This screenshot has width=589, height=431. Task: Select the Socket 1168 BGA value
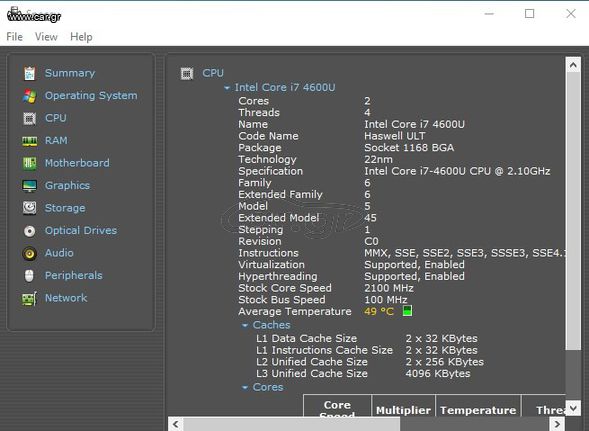pyautogui.click(x=409, y=147)
